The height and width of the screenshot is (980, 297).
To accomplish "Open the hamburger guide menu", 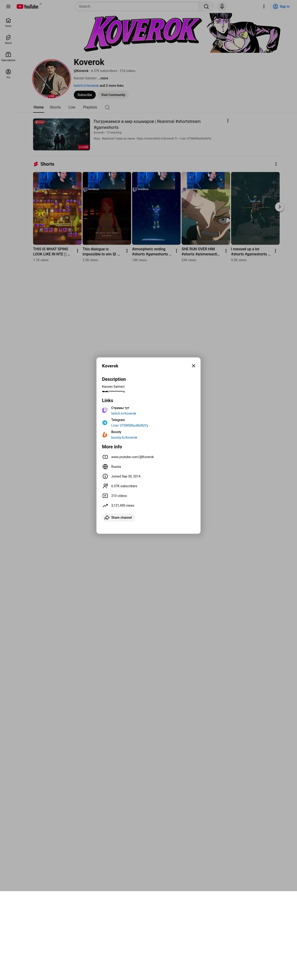I will (8, 6).
